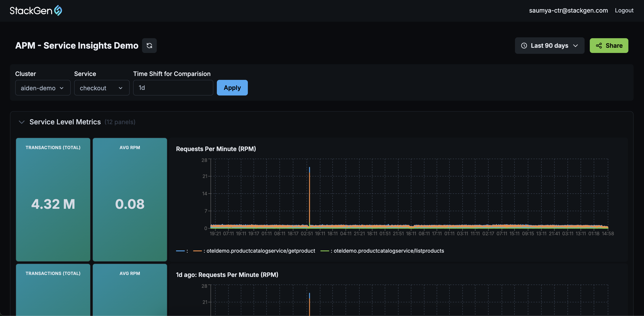Click the Share button

[609, 46]
